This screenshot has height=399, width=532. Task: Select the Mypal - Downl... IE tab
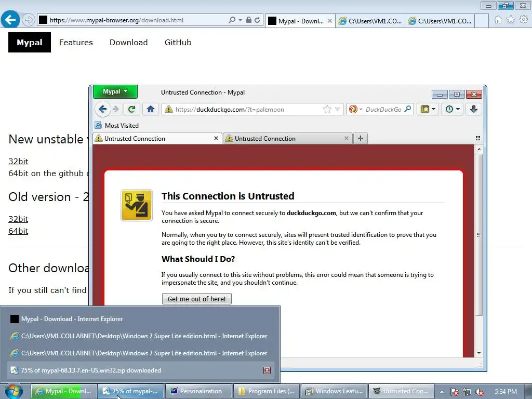click(x=300, y=21)
